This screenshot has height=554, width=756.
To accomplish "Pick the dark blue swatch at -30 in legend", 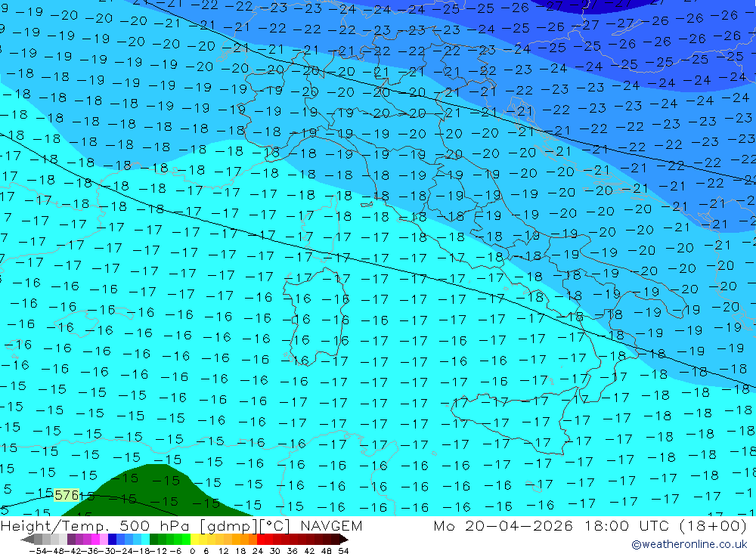I will click(113, 540).
